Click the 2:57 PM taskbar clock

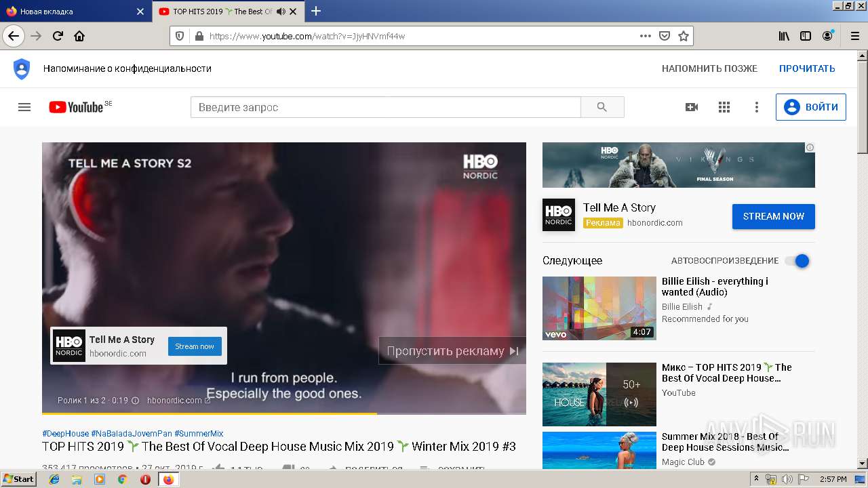pyautogui.click(x=833, y=479)
